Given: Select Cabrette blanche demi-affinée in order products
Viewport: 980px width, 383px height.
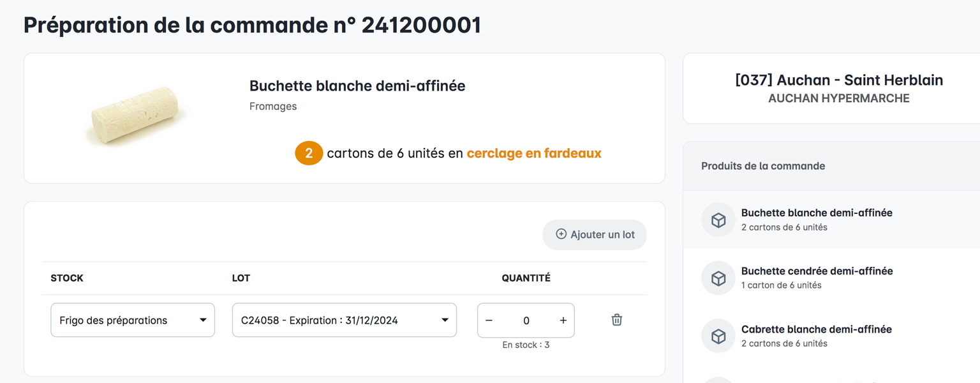Looking at the screenshot, I should coord(817,335).
